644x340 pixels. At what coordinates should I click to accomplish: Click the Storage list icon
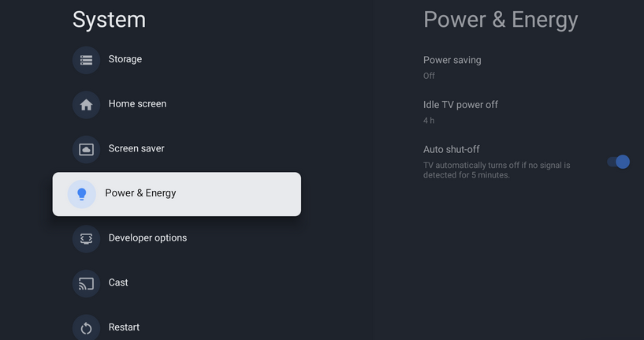click(86, 60)
